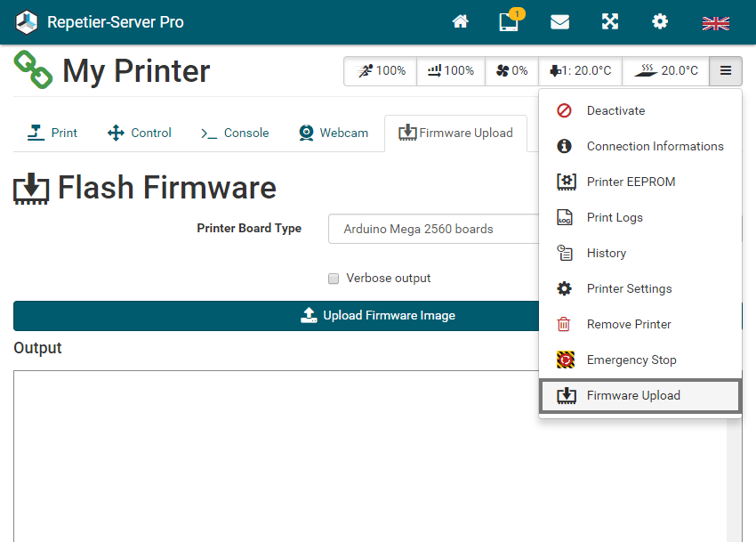Image resolution: width=756 pixels, height=542 pixels.
Task: Choose Deactivate from the printer menu
Action: pyautogui.click(x=640, y=110)
